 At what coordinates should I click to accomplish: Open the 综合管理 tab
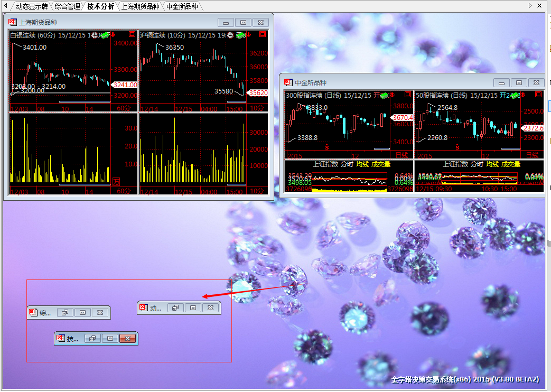(68, 6)
